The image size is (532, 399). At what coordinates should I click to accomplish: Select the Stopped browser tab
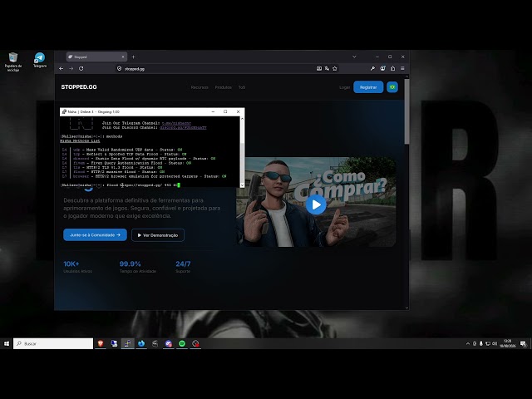tap(96, 57)
